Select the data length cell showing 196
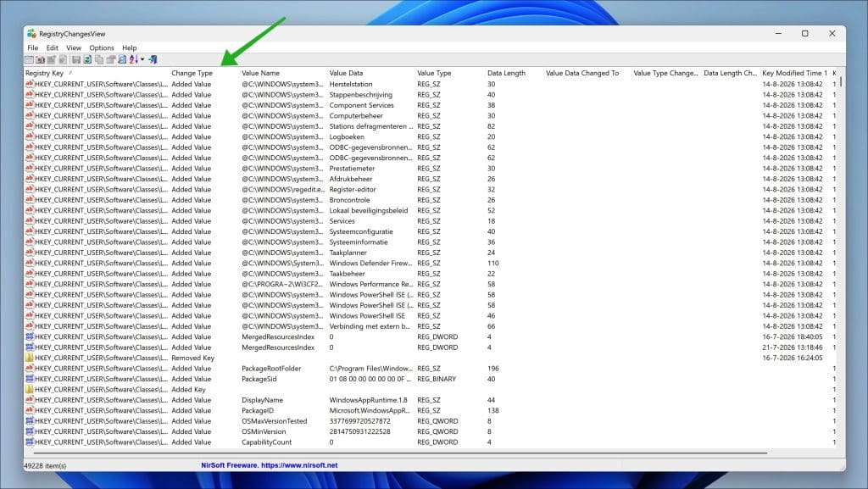The width and height of the screenshot is (868, 489). [493, 369]
